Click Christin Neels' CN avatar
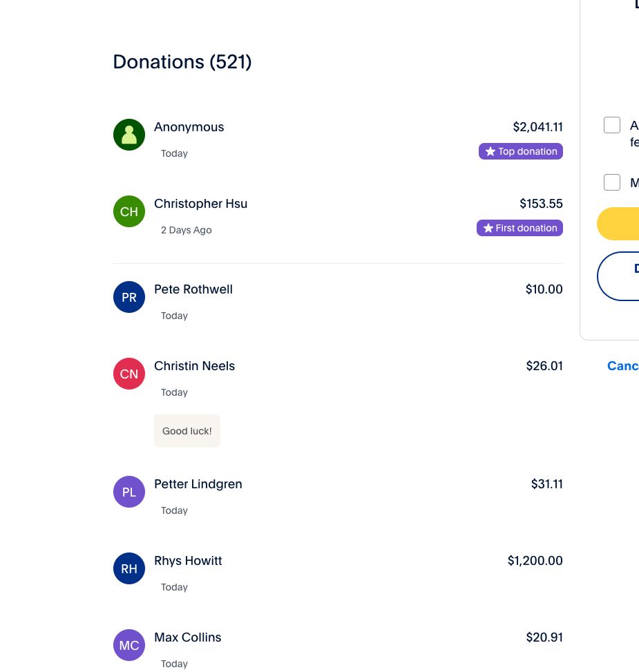Viewport: 639px width, 672px height. pos(129,374)
